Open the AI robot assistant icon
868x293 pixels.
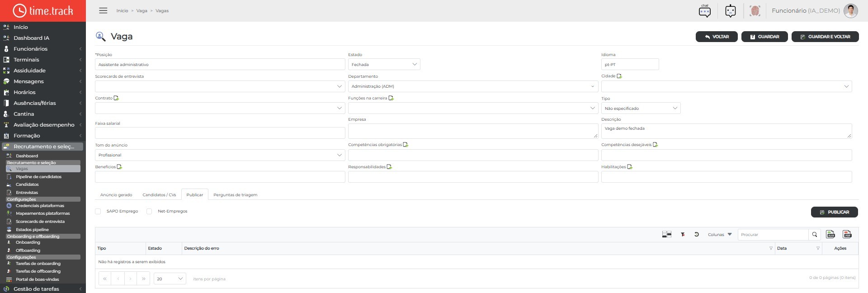point(730,11)
